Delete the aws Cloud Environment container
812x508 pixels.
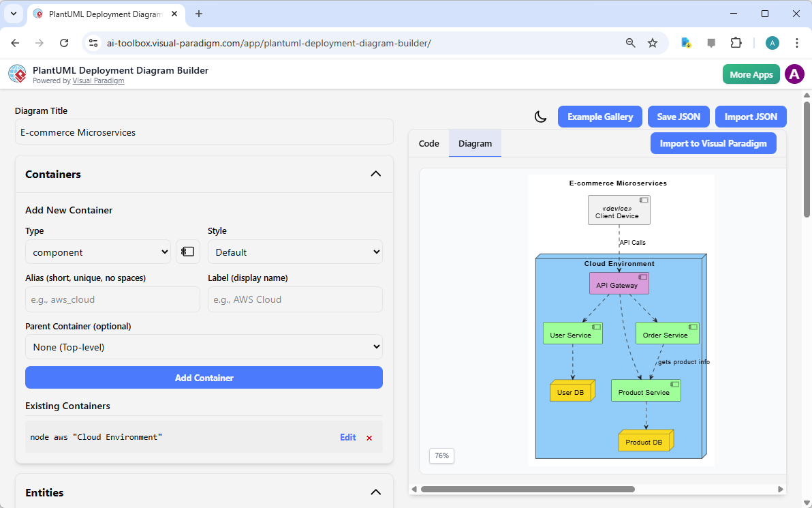coord(369,437)
